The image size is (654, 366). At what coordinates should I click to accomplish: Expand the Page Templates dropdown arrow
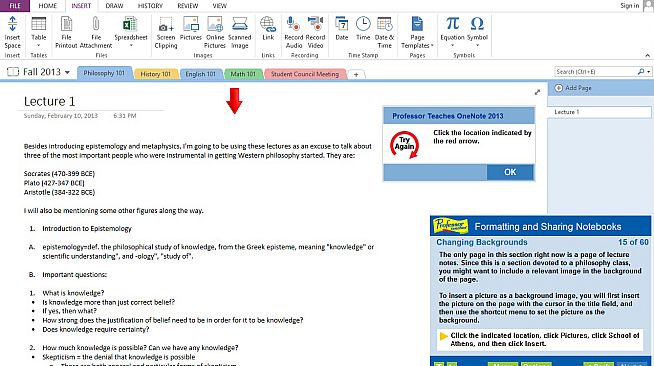click(432, 45)
